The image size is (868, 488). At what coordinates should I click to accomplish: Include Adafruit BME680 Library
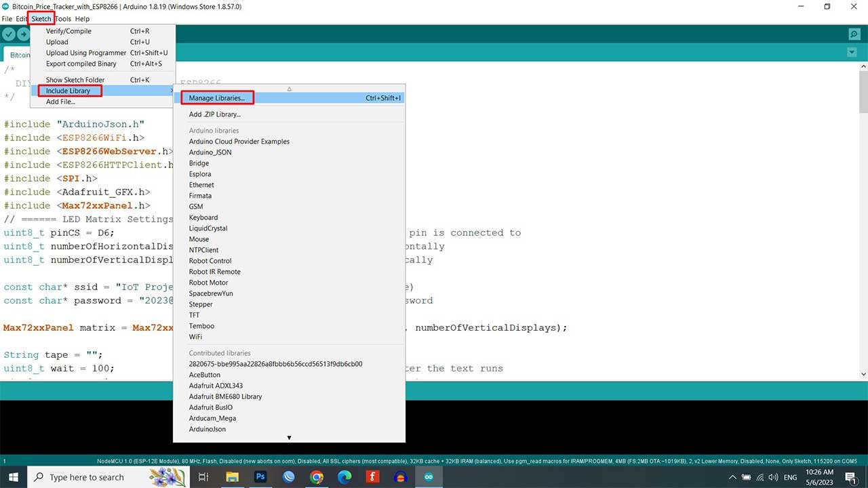coord(290,396)
